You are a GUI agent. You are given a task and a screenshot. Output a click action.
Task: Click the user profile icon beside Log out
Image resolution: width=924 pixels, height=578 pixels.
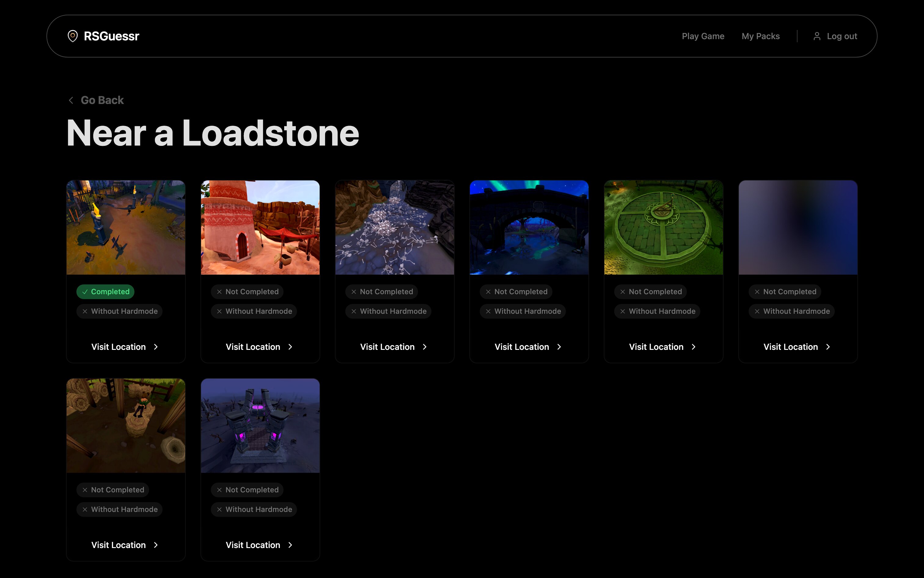pos(817,36)
